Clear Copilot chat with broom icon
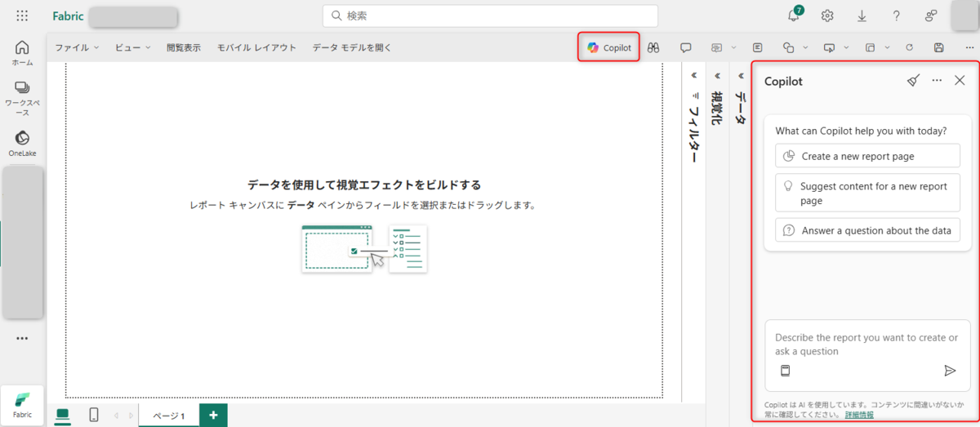This screenshot has height=427, width=980. (913, 80)
